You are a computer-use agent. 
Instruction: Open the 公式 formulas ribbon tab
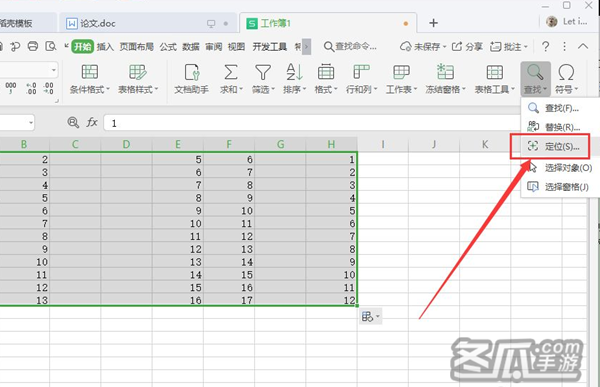click(x=168, y=47)
